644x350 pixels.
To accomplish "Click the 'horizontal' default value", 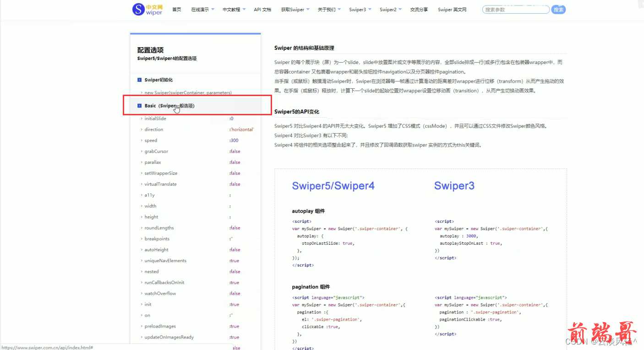I will pos(241,129).
